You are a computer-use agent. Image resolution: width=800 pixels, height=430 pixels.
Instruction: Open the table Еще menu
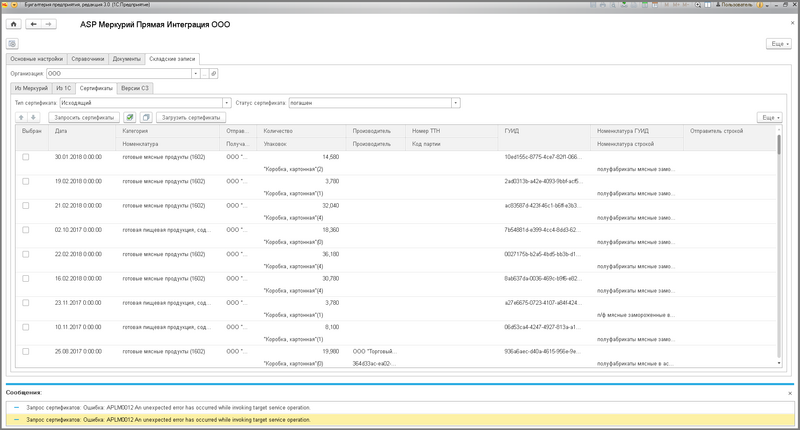point(770,117)
